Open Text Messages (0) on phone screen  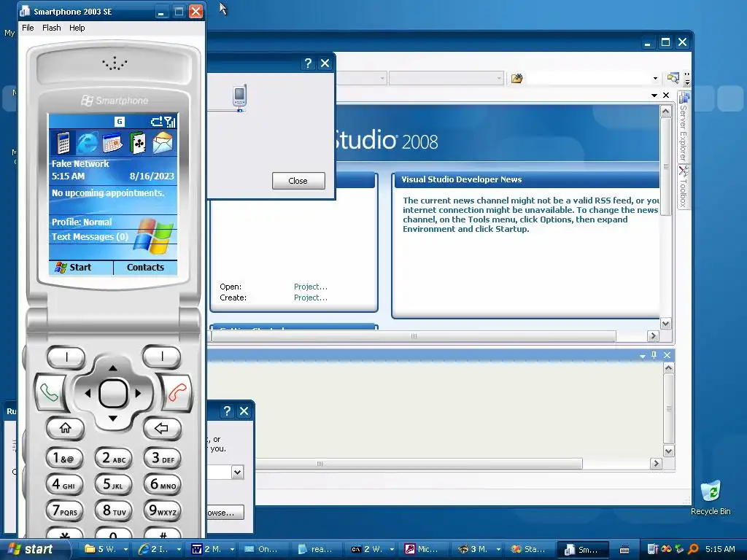pos(90,237)
